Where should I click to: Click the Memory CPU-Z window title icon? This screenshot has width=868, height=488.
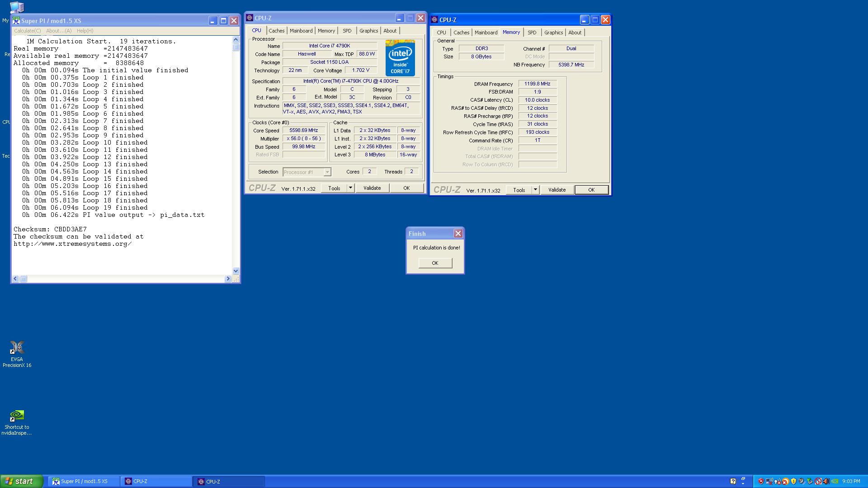coord(434,20)
